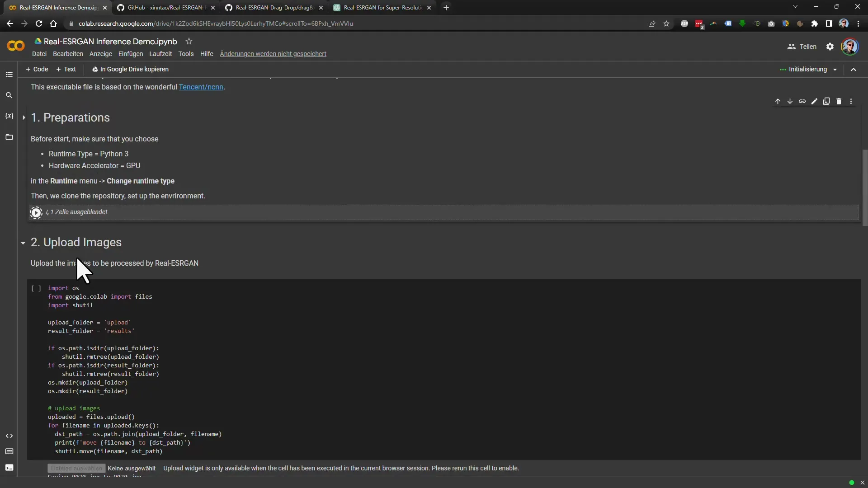Click the Real-ESRGAN for Super-Resolut tab
This screenshot has height=488, width=868.
pyautogui.click(x=381, y=7)
